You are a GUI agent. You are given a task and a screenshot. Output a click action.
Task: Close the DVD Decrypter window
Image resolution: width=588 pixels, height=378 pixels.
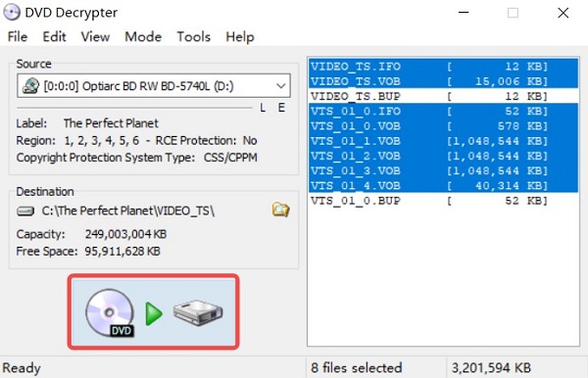563,13
